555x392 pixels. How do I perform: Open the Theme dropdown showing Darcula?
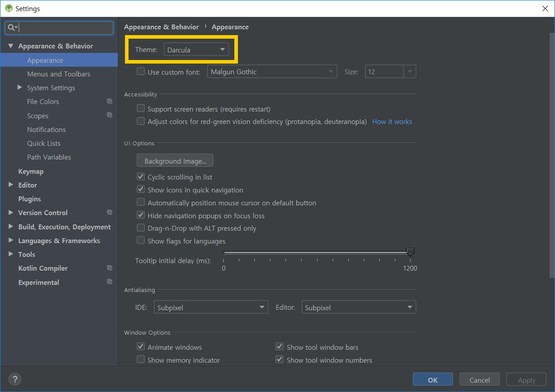(x=196, y=50)
